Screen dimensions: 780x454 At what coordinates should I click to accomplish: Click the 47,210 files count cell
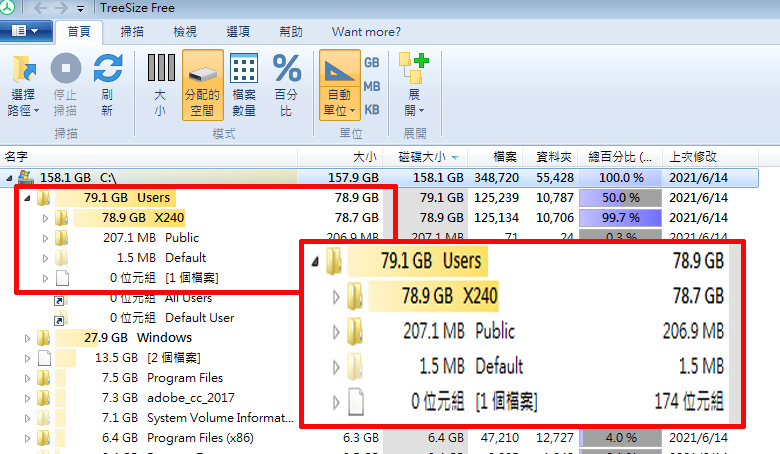(499, 438)
